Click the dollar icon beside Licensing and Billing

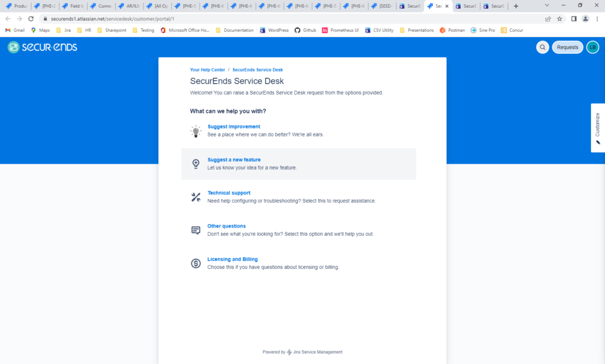pyautogui.click(x=196, y=264)
